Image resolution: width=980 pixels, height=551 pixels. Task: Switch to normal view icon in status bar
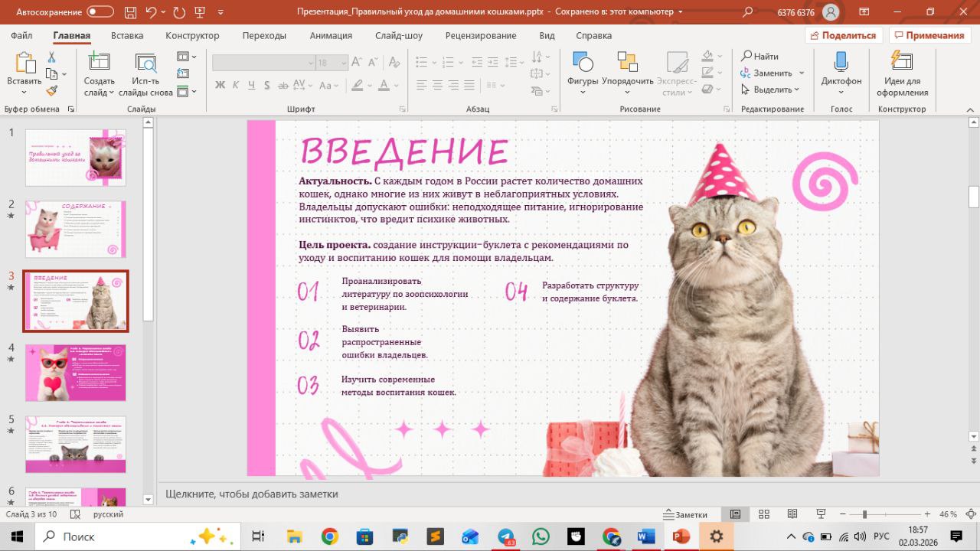tap(735, 514)
